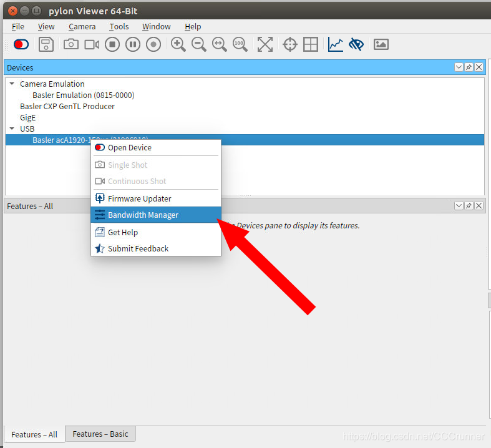Select the GigE tree entry
491x448 pixels.
coord(28,118)
